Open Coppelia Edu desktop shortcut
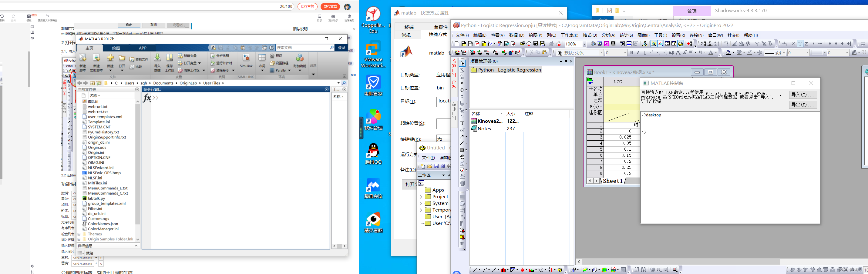 coord(373,20)
